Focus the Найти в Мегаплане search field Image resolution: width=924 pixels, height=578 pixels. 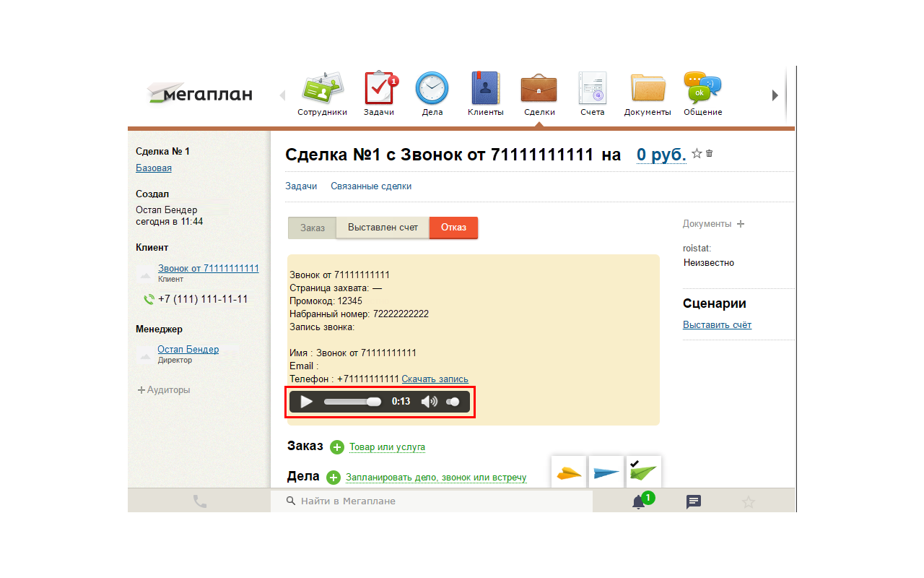pos(432,501)
